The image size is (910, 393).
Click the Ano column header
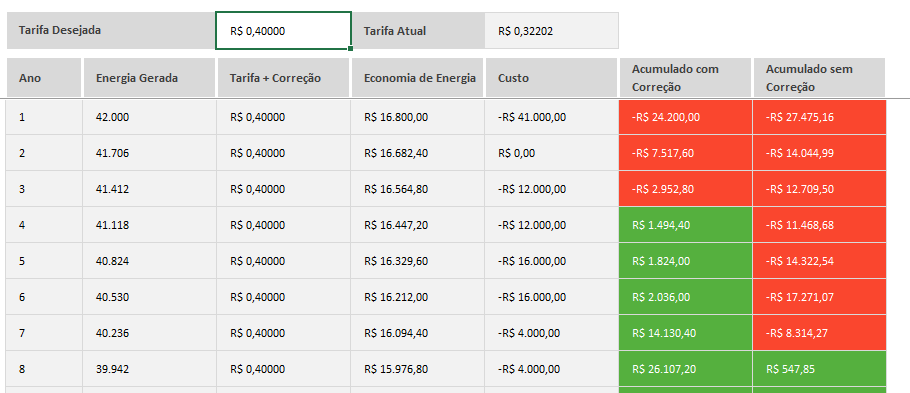(44, 78)
